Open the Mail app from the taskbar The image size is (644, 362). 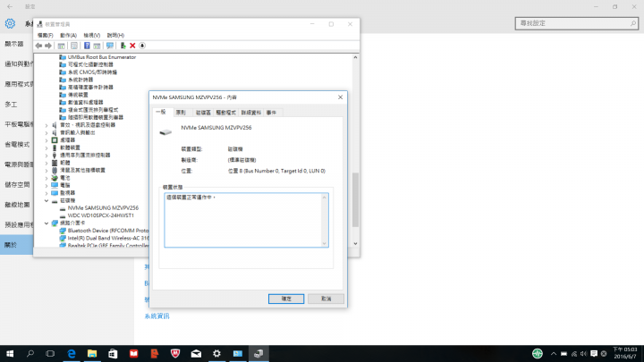pos(196,353)
